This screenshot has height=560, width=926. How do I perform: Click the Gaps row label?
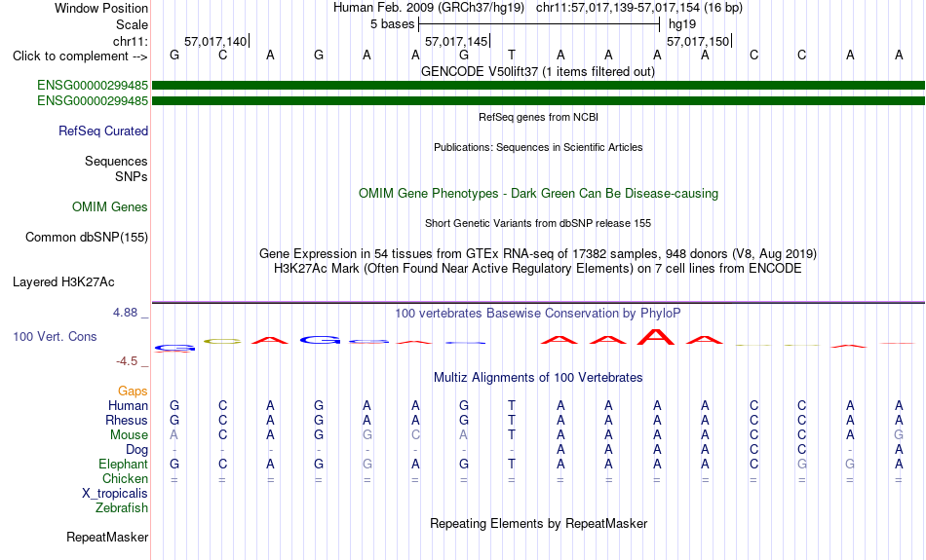coord(133,392)
